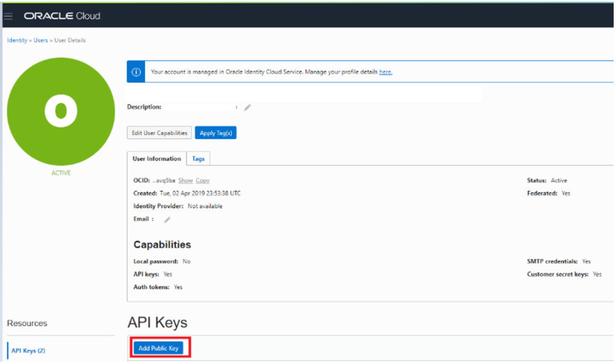Viewport: 616px width, 364px height.
Task: Click the green user avatar circle
Action: pos(61,111)
